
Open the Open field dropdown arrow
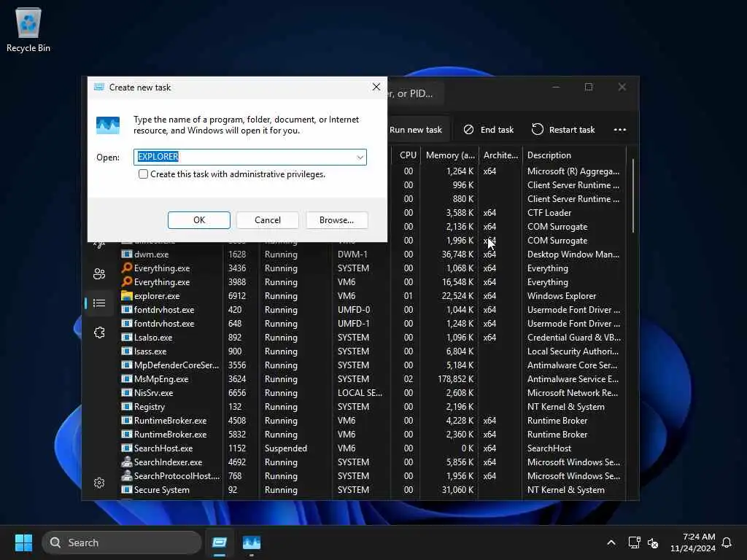click(360, 157)
